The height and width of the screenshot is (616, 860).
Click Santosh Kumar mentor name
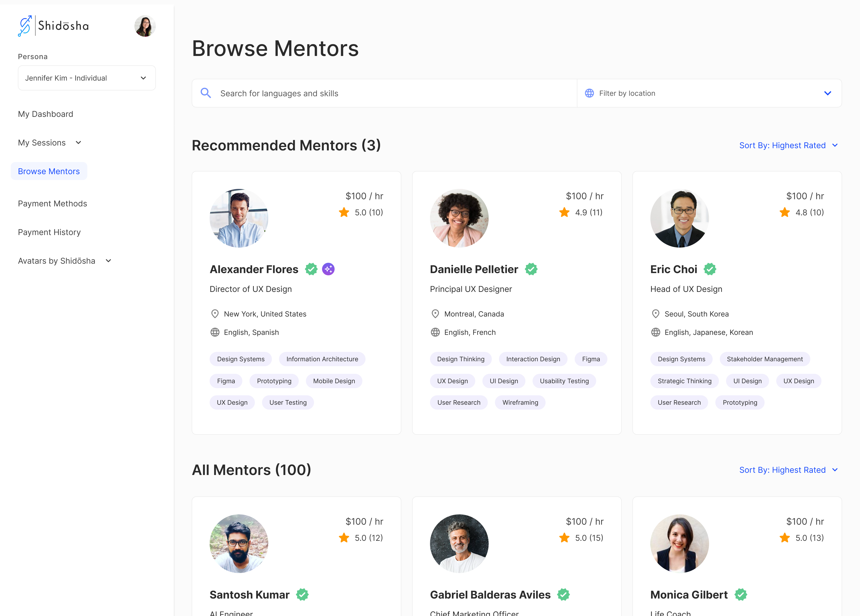pyautogui.click(x=249, y=595)
